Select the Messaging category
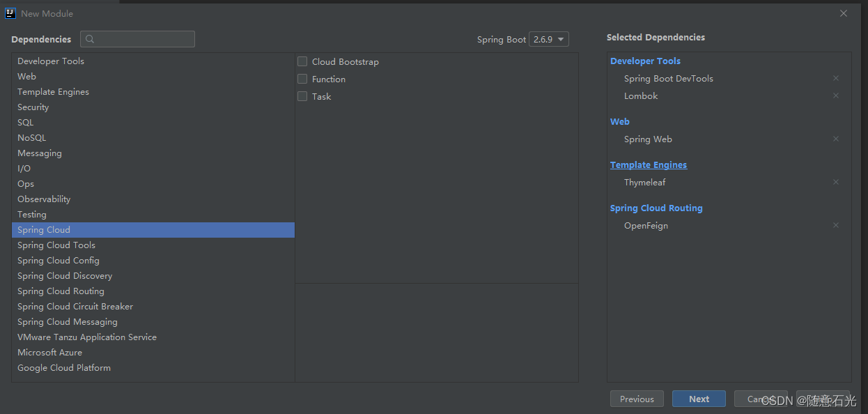Viewport: 868px width, 414px height. pyautogui.click(x=153, y=153)
